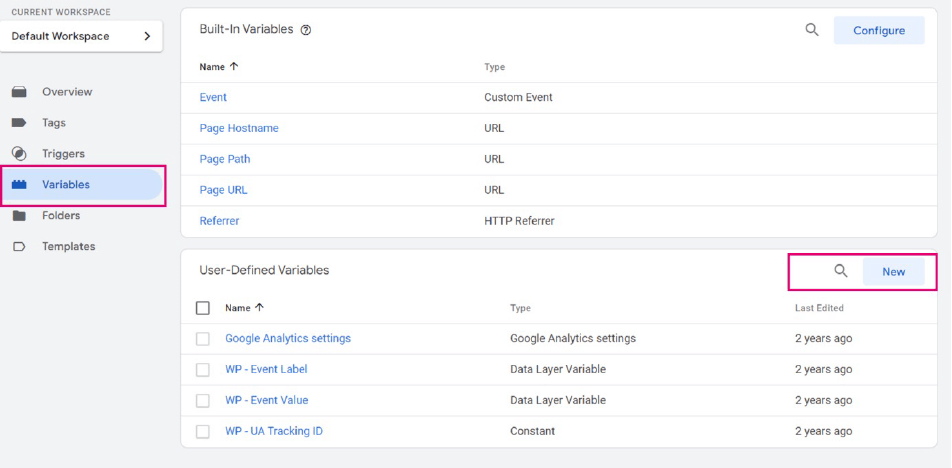Sort User-Defined Variables by Name arrow

[x=260, y=308]
